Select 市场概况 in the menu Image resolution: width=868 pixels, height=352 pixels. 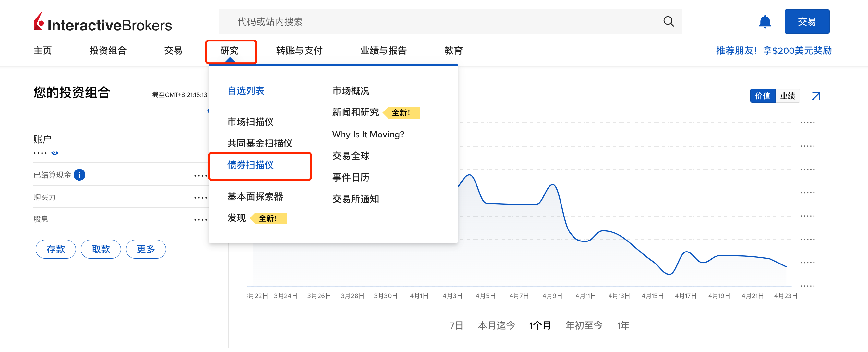point(351,91)
